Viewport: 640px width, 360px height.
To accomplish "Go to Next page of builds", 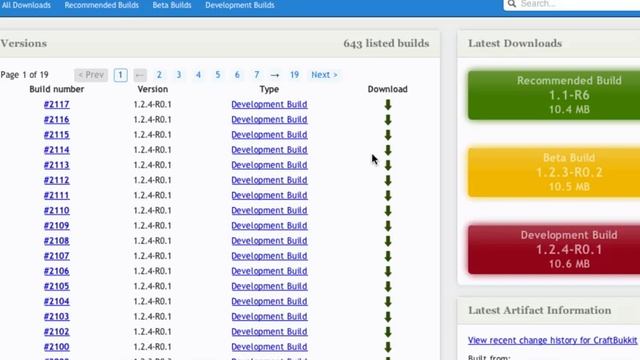I will click(324, 75).
